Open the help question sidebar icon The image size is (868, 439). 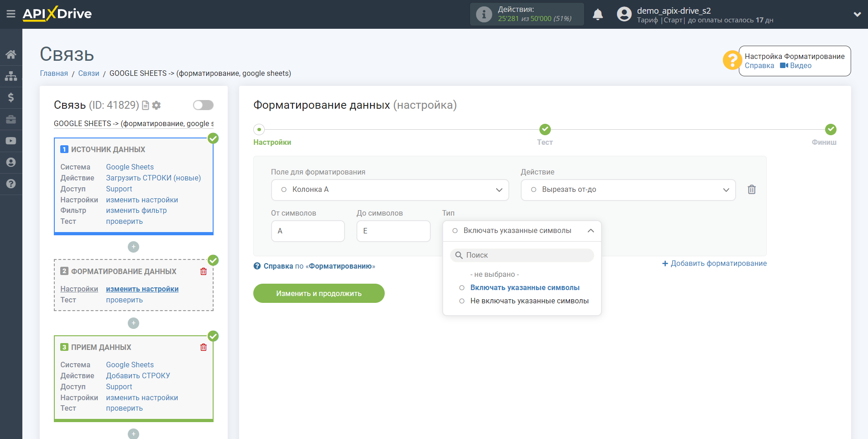[11, 184]
